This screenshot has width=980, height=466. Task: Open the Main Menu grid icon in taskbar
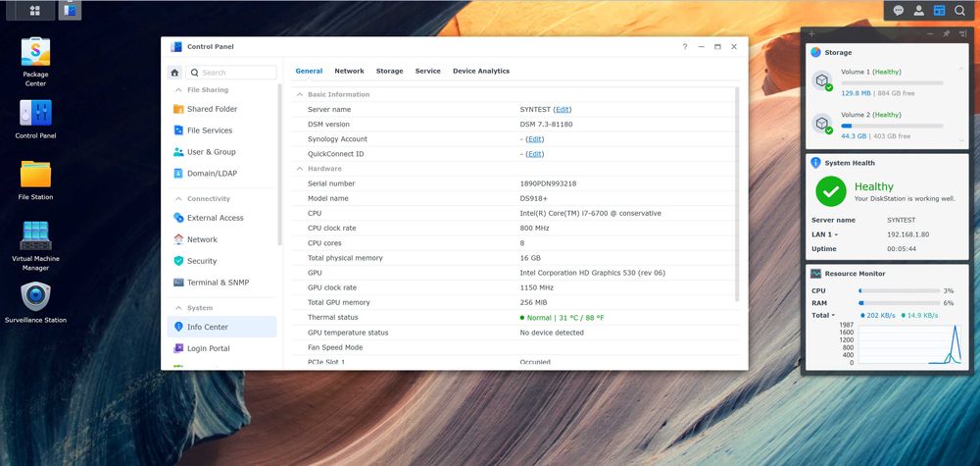[35, 11]
